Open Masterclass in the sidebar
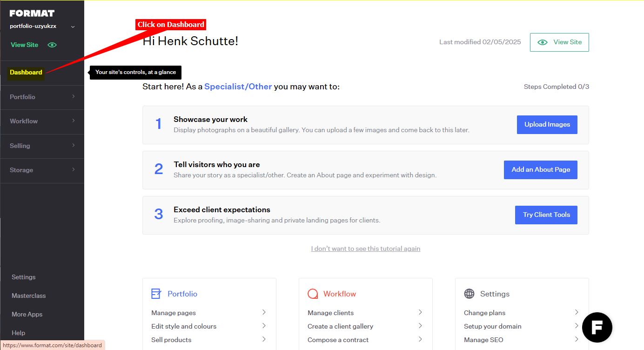The image size is (644, 350). coord(28,296)
